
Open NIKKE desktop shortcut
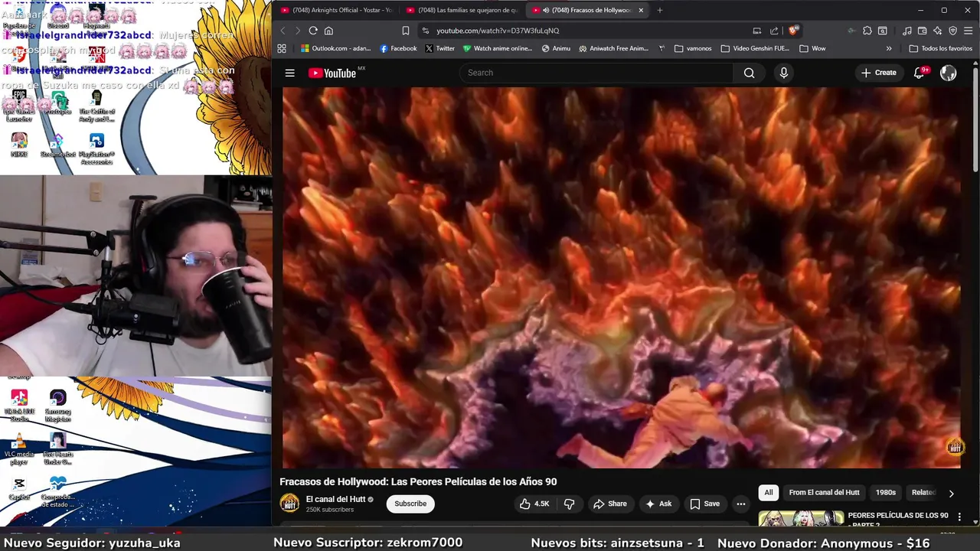click(x=19, y=145)
